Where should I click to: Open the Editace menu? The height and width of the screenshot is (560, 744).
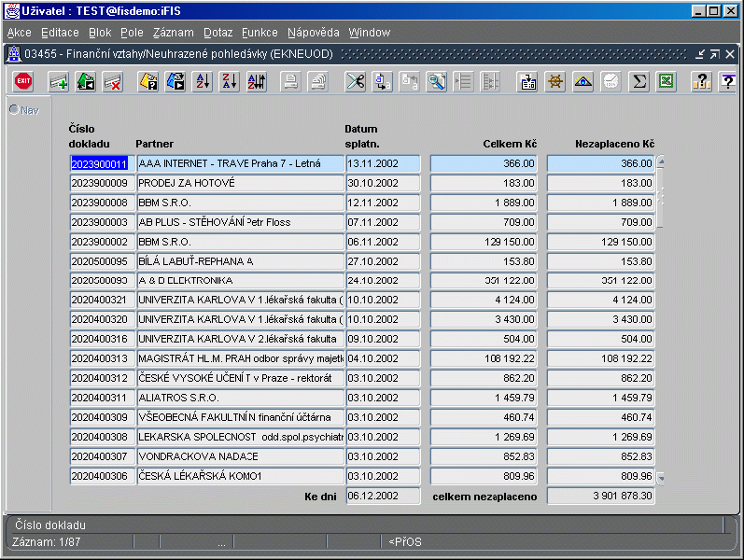coord(60,33)
